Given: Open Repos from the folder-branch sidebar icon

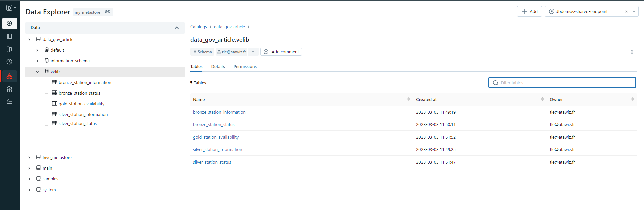Looking at the screenshot, I should (9, 49).
